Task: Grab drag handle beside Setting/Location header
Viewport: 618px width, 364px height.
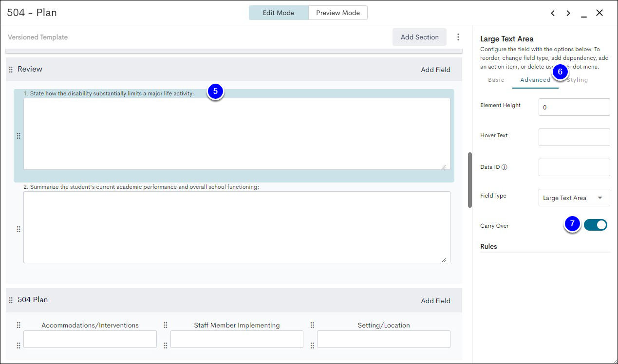Action: [313, 325]
